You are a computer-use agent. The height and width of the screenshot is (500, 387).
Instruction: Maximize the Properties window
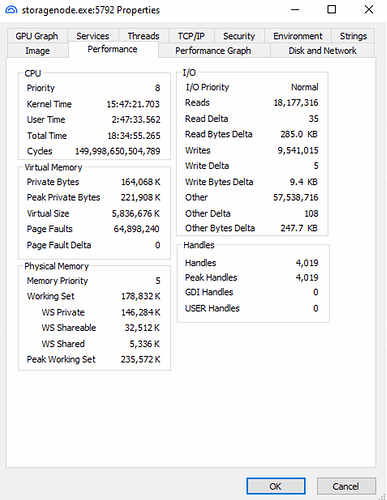pyautogui.click(x=332, y=9)
